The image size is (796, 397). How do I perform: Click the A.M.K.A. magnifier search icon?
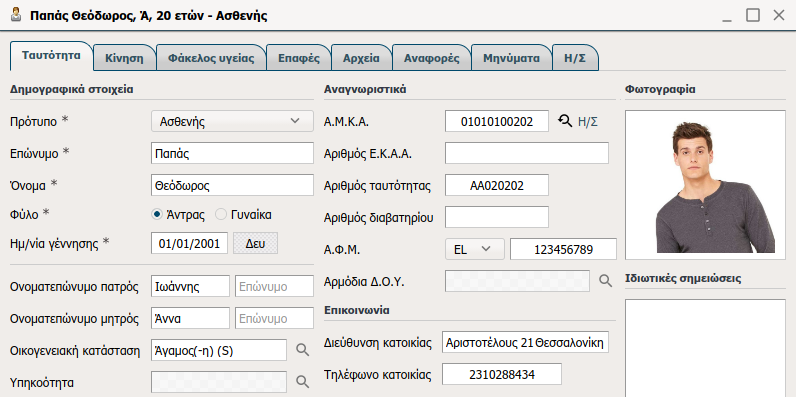(x=565, y=121)
